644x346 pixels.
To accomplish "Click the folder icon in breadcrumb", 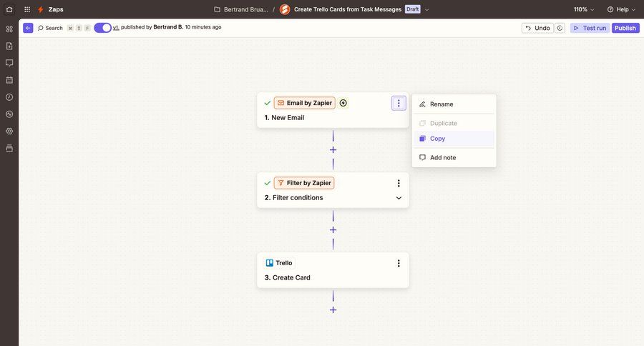I will coord(218,9).
